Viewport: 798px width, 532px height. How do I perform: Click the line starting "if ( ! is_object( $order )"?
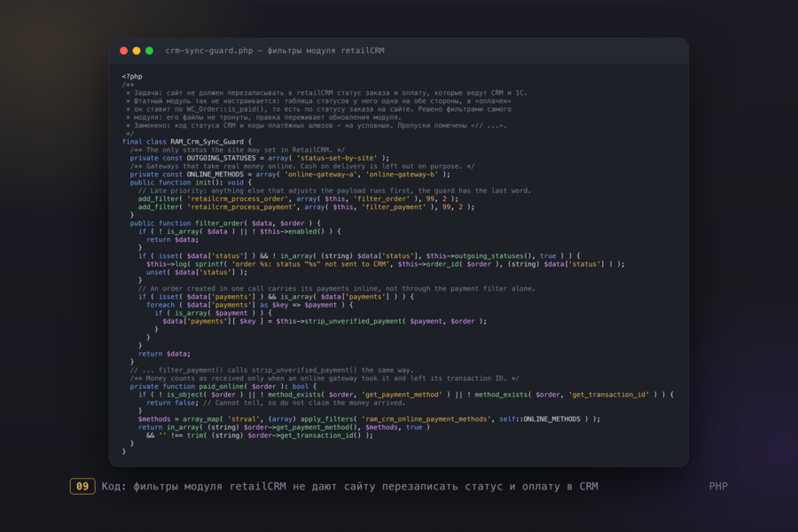point(406,394)
